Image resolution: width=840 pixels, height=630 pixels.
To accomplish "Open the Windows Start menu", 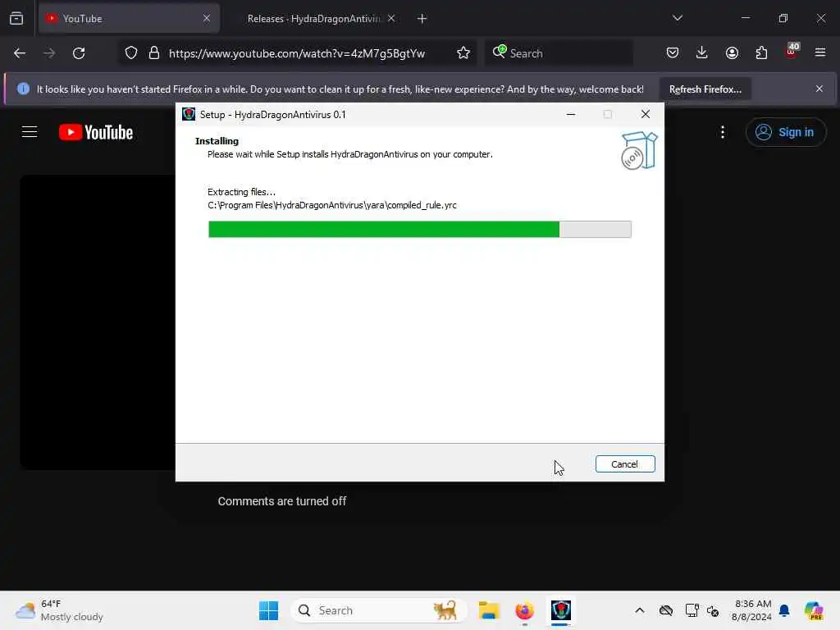I will [x=268, y=610].
